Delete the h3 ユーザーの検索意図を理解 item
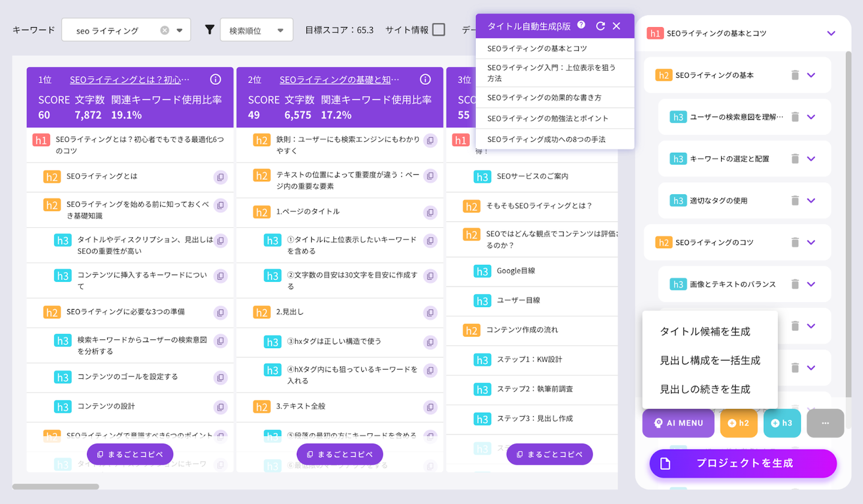 795,117
